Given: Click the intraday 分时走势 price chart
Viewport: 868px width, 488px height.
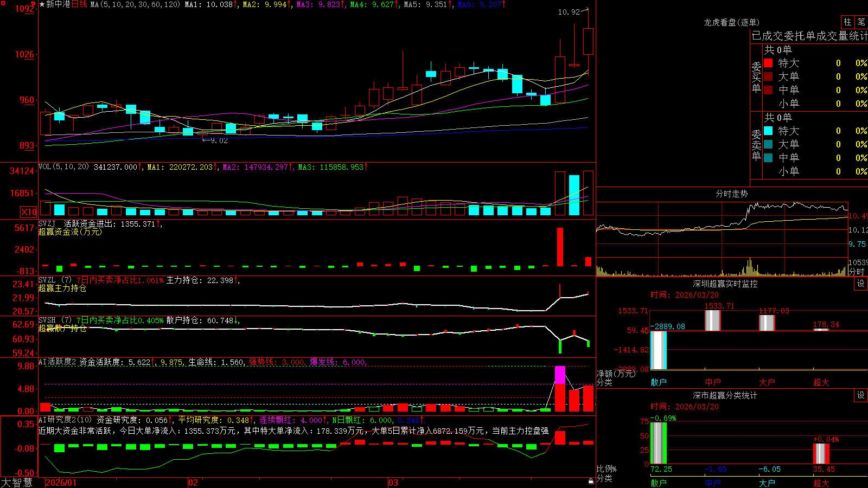Looking at the screenshot, I should pyautogui.click(x=722, y=229).
